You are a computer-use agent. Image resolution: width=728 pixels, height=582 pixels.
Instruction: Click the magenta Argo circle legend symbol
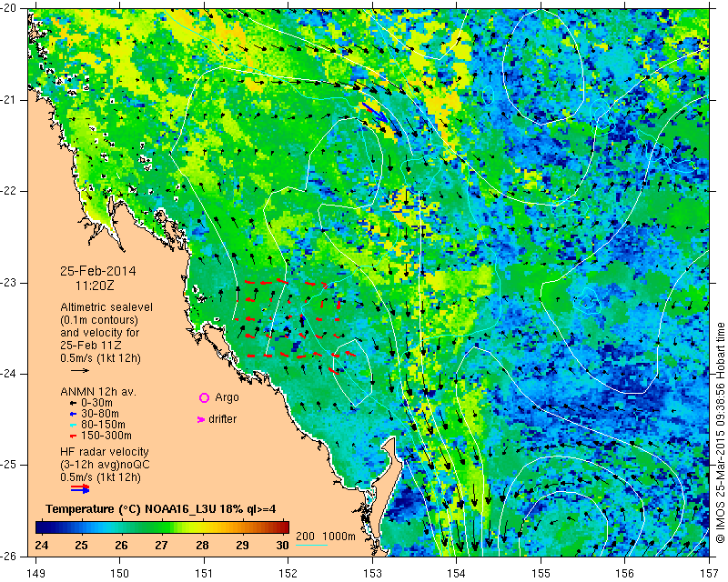pos(204,397)
